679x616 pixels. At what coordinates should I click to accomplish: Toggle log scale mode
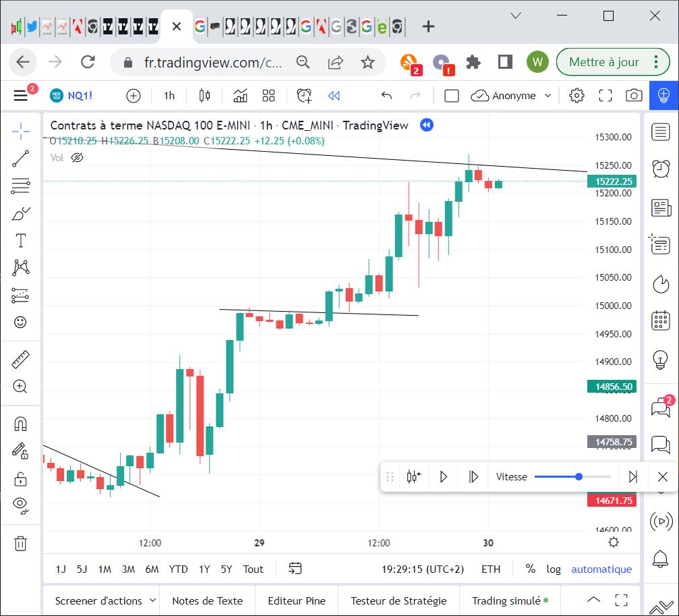tap(554, 569)
